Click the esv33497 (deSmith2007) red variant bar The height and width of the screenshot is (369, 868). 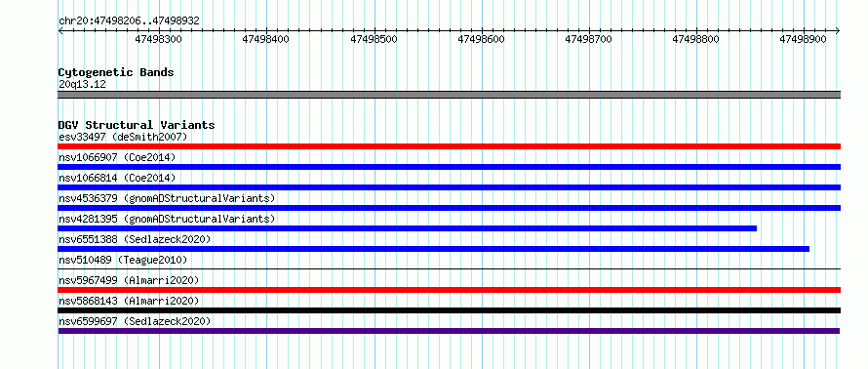tap(449, 146)
